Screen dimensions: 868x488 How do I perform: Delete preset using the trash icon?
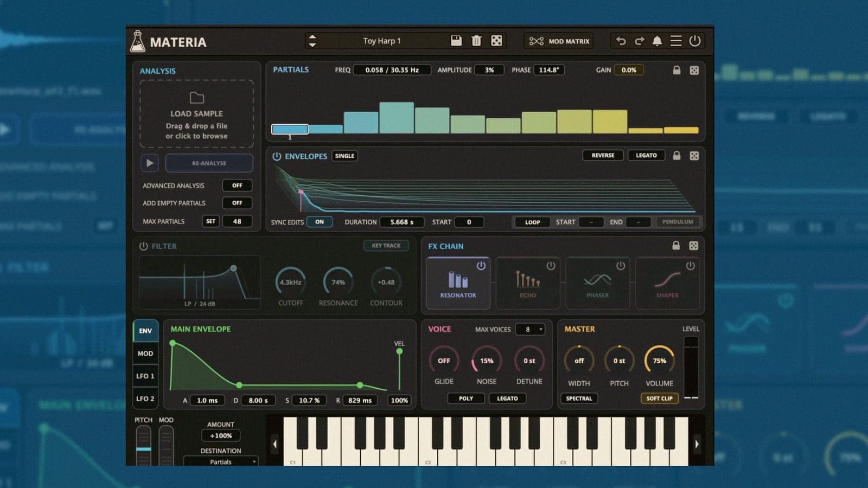[x=476, y=41]
